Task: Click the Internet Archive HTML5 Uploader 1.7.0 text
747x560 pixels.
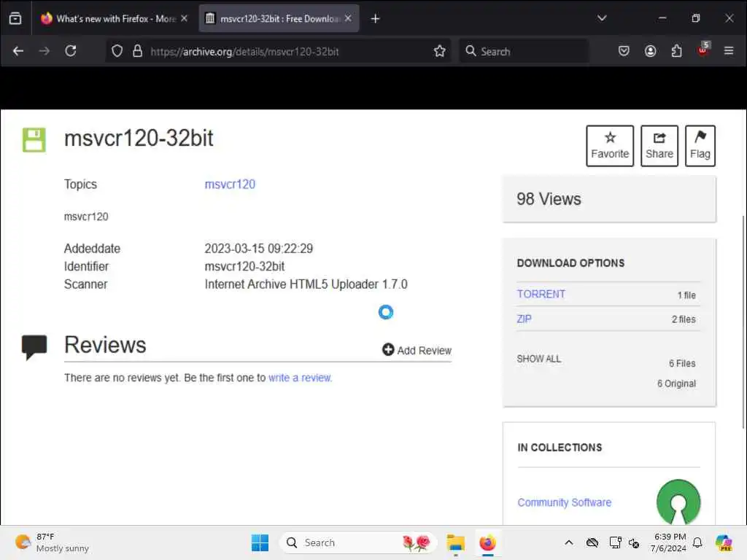Action: [306, 284]
